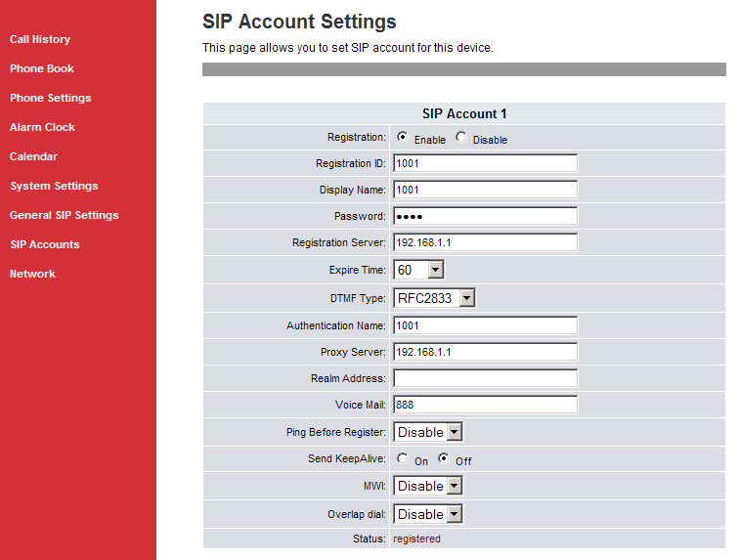Viewport: 739px width, 560px height.
Task: Click the Send KeepAlive label
Action: tap(347, 458)
